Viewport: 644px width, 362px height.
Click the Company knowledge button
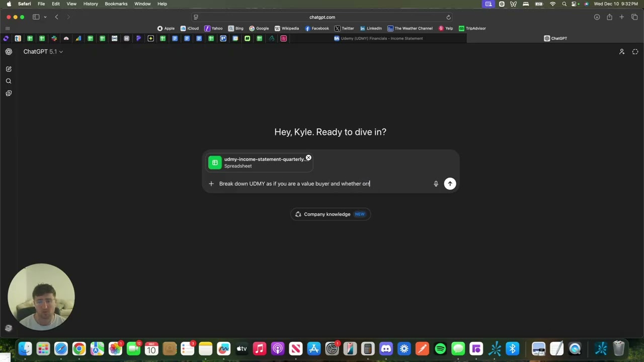[331, 214]
